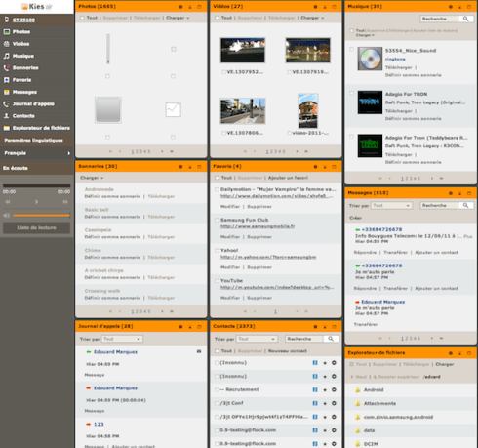Image resolution: width=478 pixels, height=448 pixels.
Task: Click the Explorateur de fichiers folder icon
Action: pos(7,128)
